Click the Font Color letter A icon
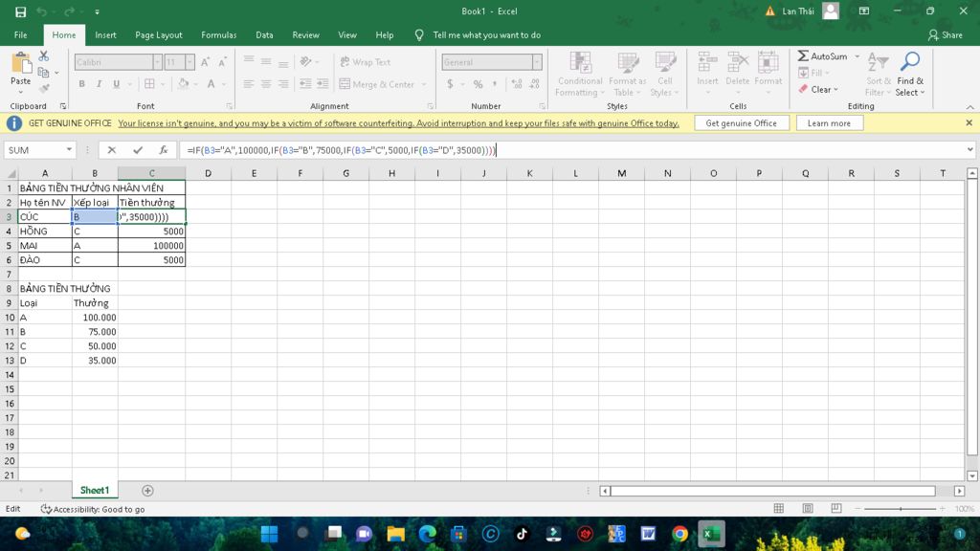Screen dimensions: 980x551 212,84
